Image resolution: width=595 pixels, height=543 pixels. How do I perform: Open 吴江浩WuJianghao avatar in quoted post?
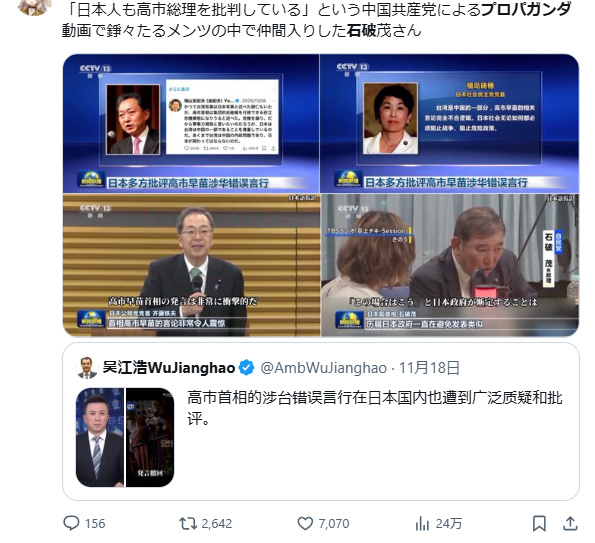(87, 368)
